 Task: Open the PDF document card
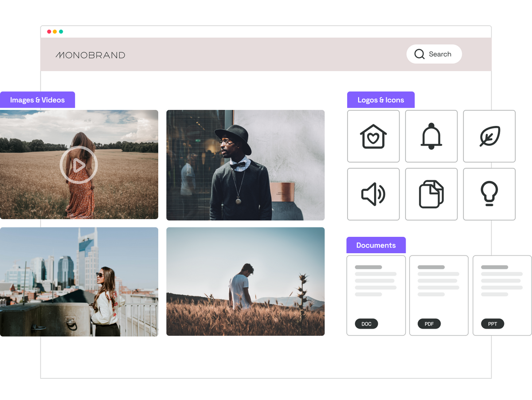pos(438,295)
